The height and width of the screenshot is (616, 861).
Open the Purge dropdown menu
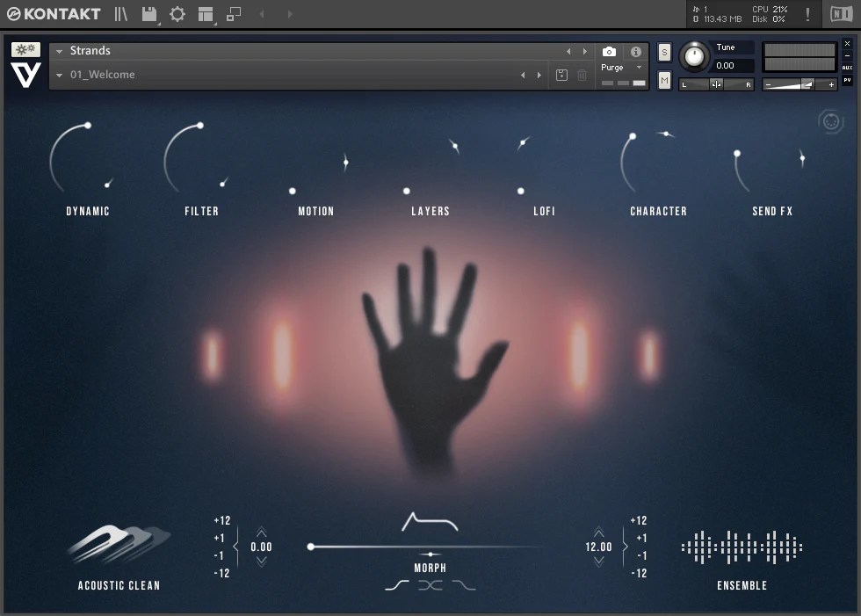click(637, 66)
